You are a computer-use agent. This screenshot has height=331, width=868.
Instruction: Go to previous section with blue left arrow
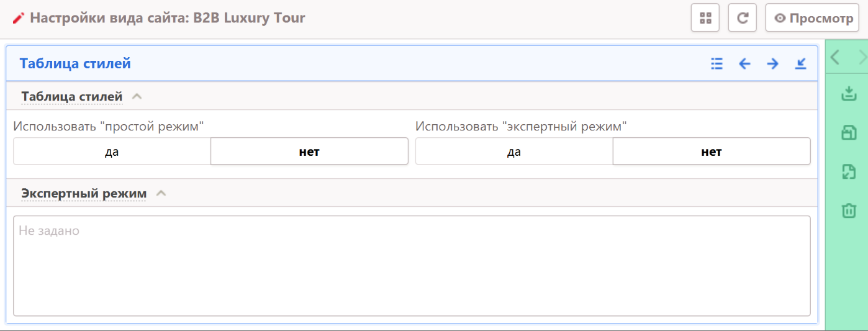coord(744,63)
